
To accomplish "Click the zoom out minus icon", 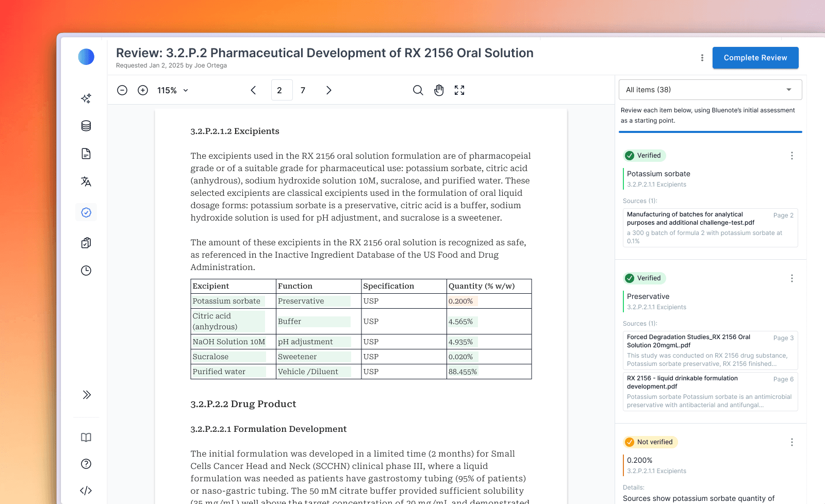I will pyautogui.click(x=122, y=90).
